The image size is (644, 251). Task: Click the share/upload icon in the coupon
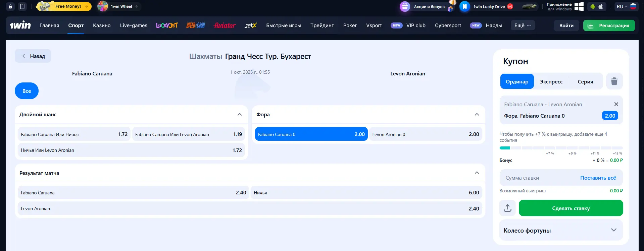(x=507, y=208)
